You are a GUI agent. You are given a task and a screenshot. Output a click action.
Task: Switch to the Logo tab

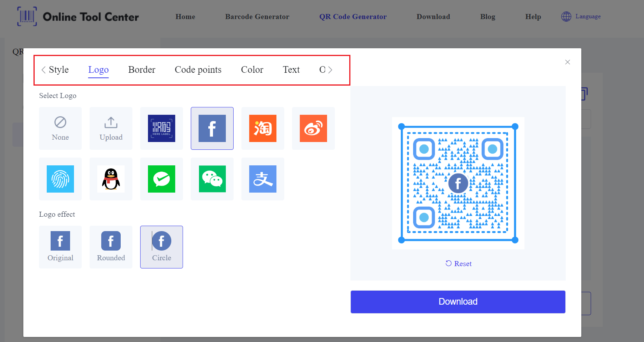[x=99, y=70]
